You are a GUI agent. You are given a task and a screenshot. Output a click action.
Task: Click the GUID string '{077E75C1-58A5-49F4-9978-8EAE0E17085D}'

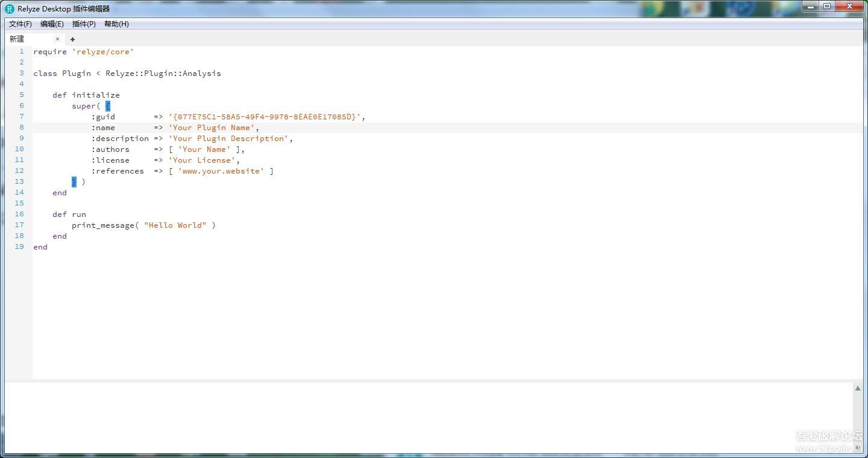point(265,117)
